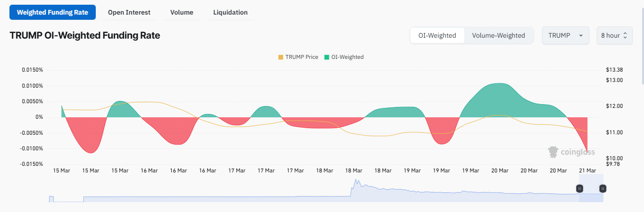Click the 8 hour up-down arrows
This screenshot has width=644, height=212.
tap(626, 35)
